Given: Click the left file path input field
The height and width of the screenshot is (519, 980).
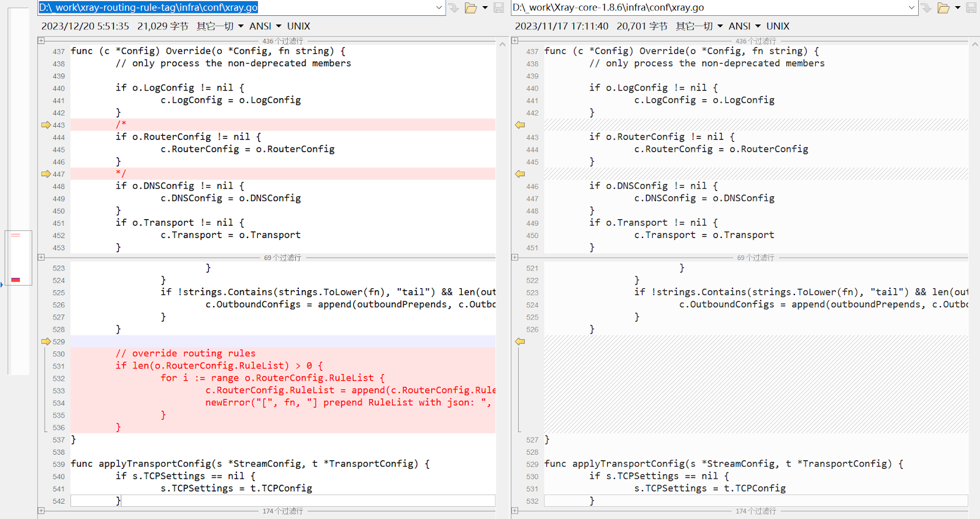Looking at the screenshot, I should click(x=233, y=8).
